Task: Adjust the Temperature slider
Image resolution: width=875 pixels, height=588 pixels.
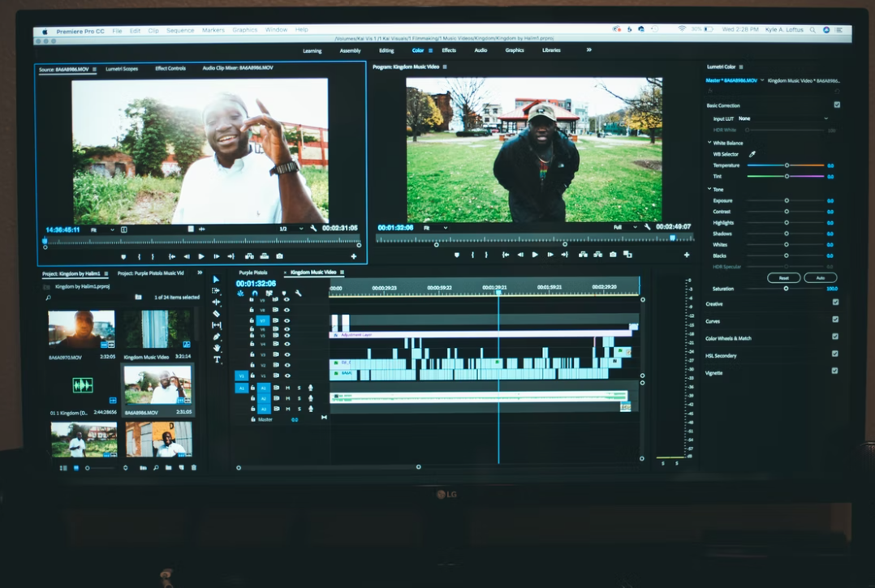Action: (786, 165)
